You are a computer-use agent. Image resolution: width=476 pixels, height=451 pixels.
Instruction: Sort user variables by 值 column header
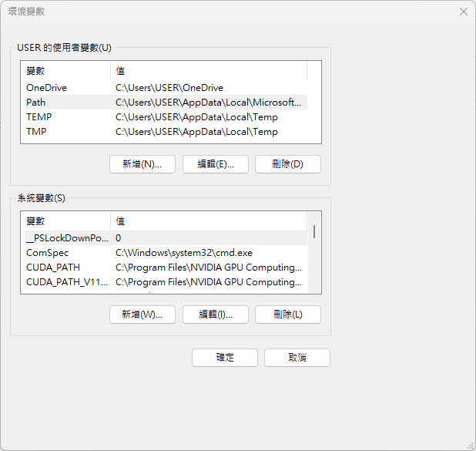pos(209,71)
